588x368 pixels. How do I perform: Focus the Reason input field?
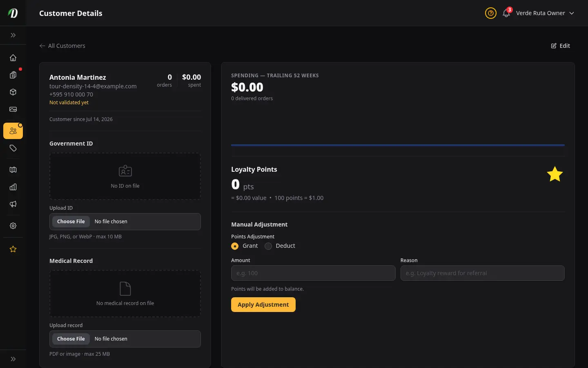coord(483,273)
